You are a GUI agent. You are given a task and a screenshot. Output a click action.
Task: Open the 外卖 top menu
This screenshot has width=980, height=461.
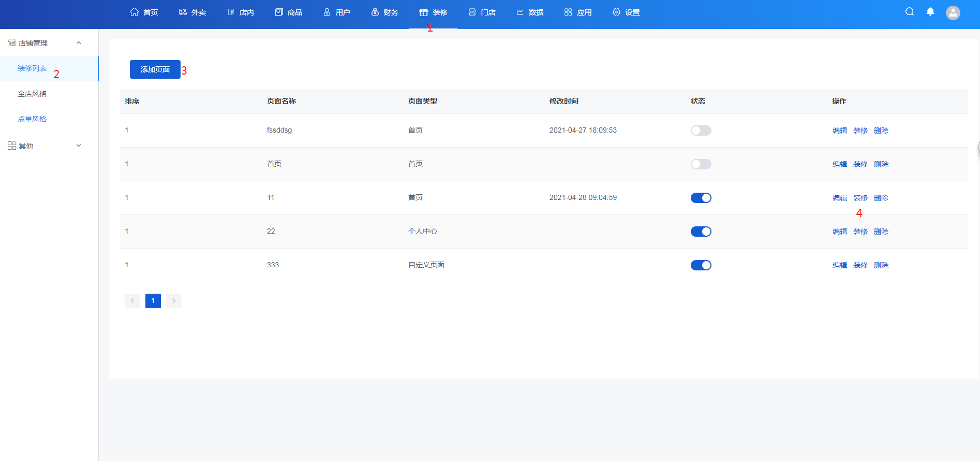click(192, 12)
